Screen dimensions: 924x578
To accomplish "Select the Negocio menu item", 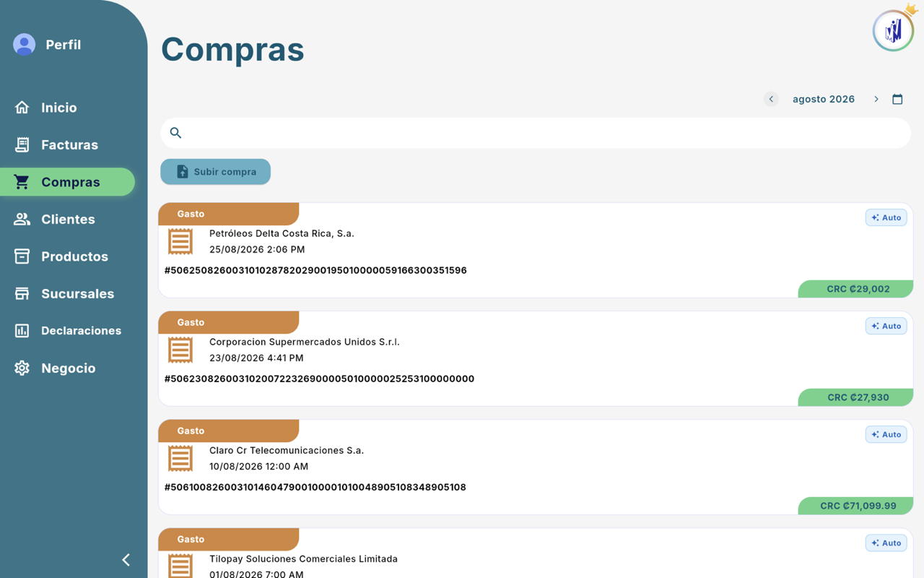I will pos(68,368).
